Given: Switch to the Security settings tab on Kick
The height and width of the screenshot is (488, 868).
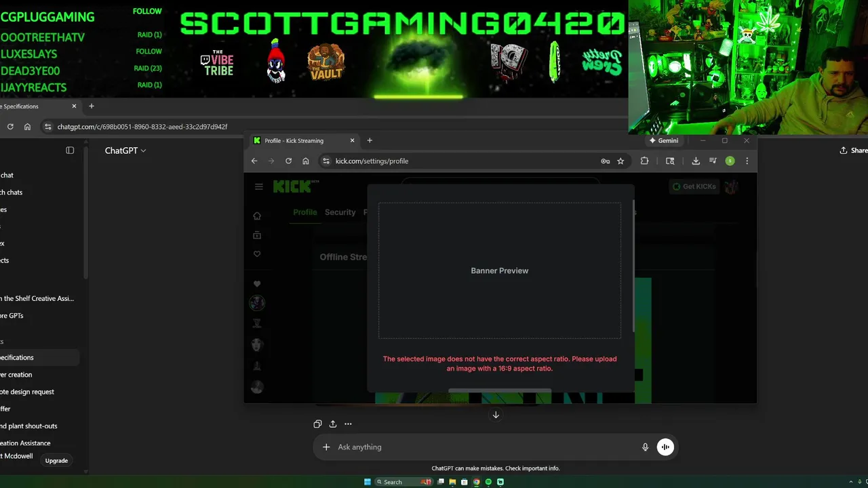Looking at the screenshot, I should tap(340, 212).
